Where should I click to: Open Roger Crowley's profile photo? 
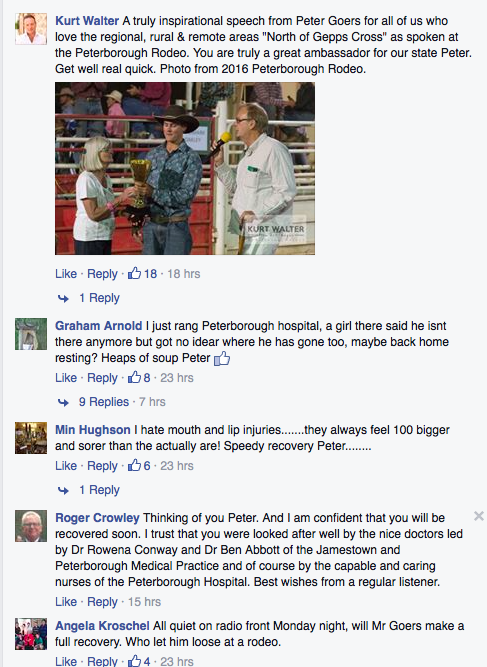pos(31,526)
